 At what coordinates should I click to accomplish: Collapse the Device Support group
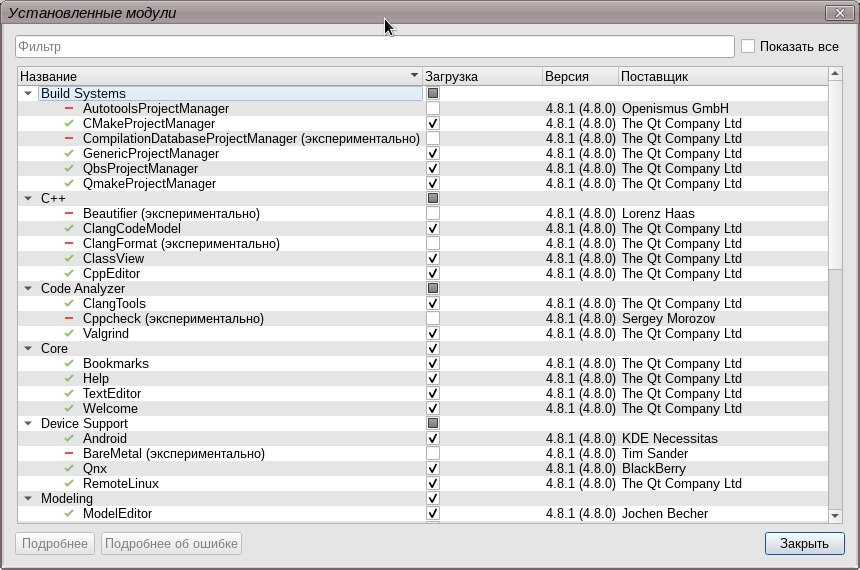tap(28, 424)
